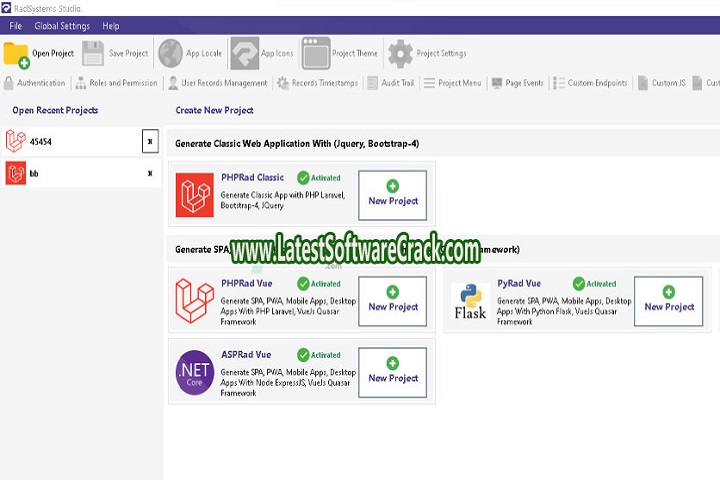Open the Audit Trail option
Screen dimensions: 720x480
390,83
